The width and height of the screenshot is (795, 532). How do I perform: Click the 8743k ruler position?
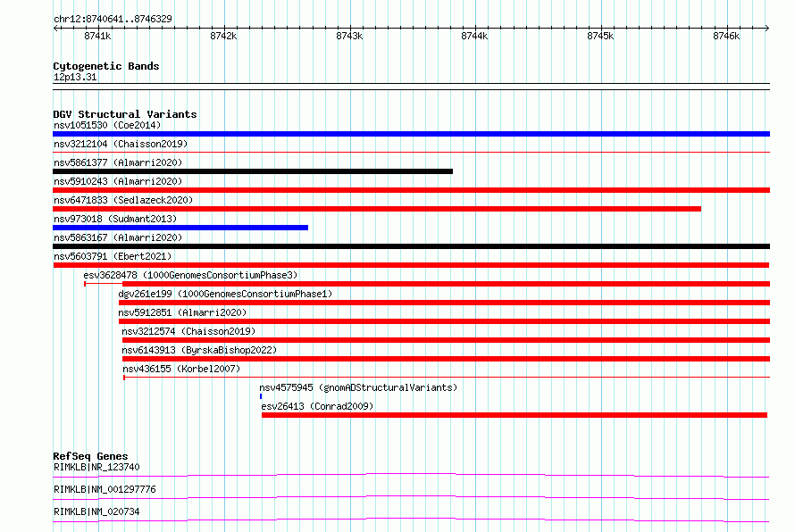point(349,36)
